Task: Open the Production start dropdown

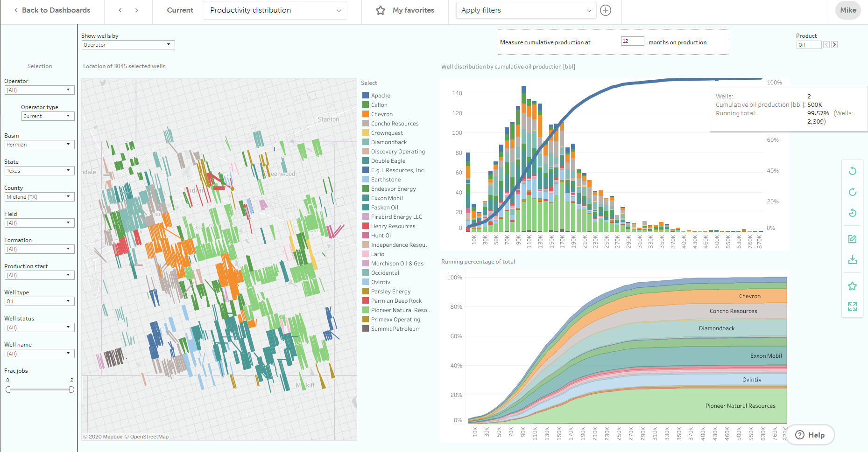Action: (39, 275)
